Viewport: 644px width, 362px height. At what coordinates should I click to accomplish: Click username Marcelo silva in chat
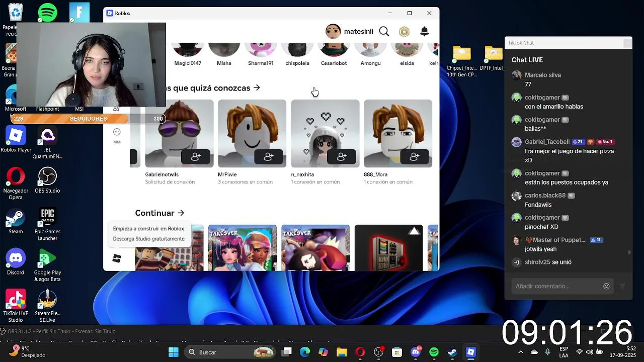[542, 75]
